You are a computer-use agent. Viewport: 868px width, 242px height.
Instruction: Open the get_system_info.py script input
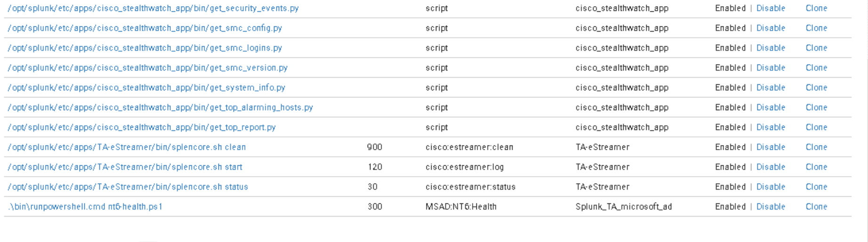pos(146,88)
